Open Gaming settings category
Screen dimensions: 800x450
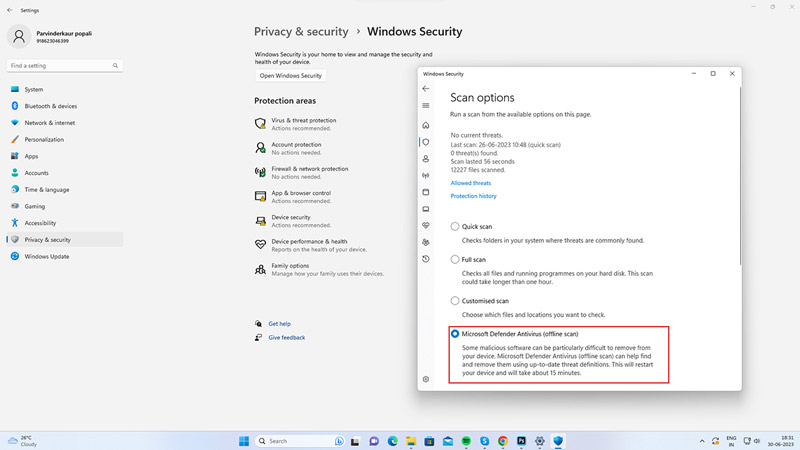point(65,206)
